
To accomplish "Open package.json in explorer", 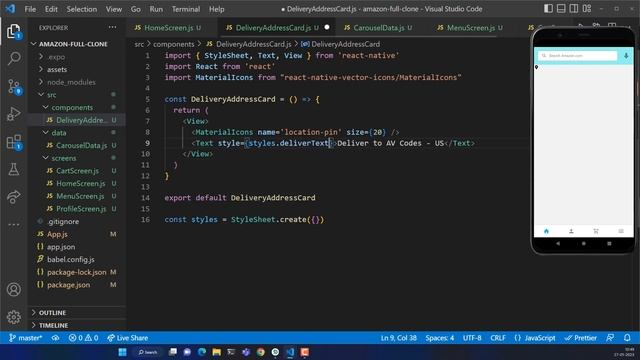I will [68, 284].
